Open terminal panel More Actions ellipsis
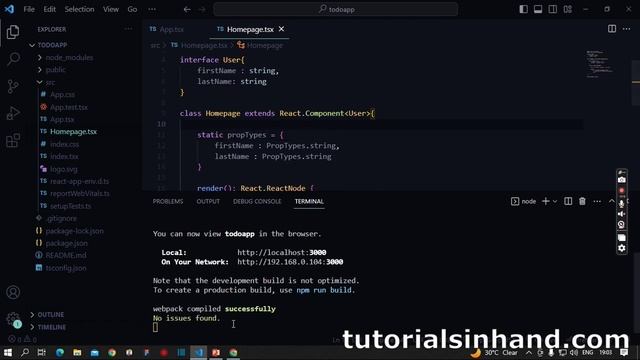 click(x=597, y=201)
